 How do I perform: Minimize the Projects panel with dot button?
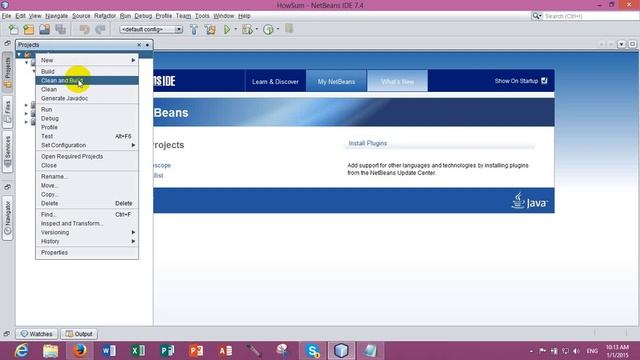coord(147,45)
